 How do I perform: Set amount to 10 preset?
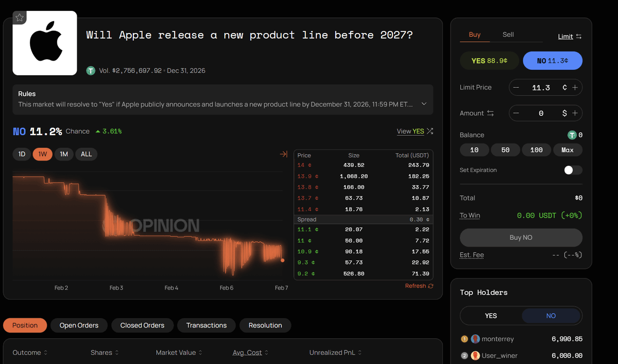(474, 150)
